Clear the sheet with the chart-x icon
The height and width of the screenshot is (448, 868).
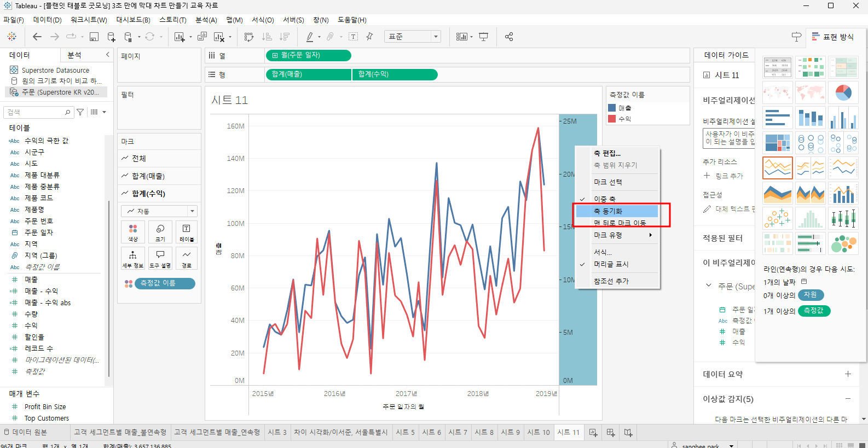click(x=219, y=37)
